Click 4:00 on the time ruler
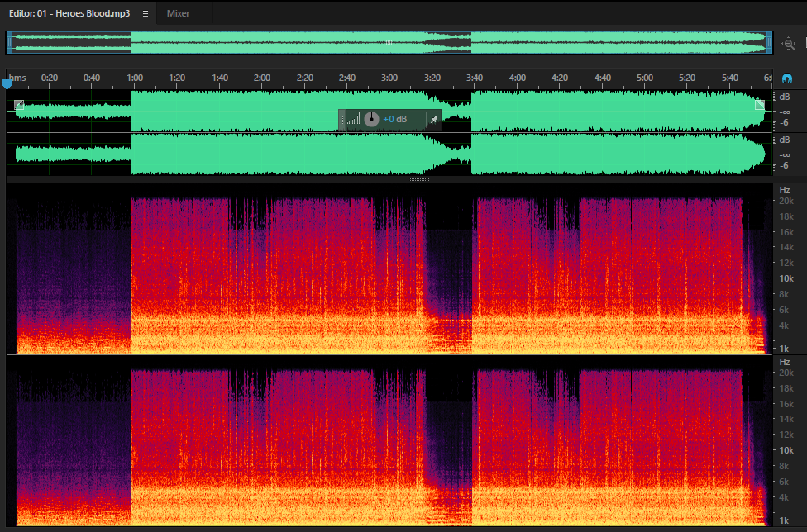The image size is (807, 532). pyautogui.click(x=518, y=78)
